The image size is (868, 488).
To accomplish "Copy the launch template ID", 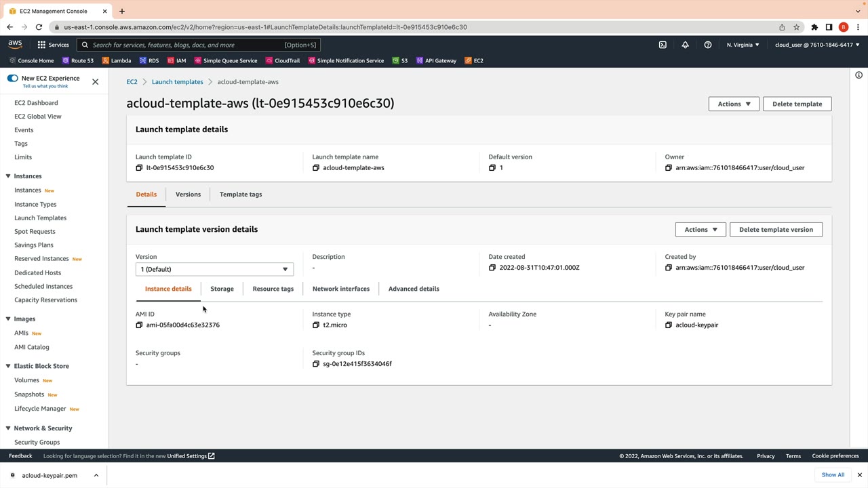I will [x=139, y=168].
